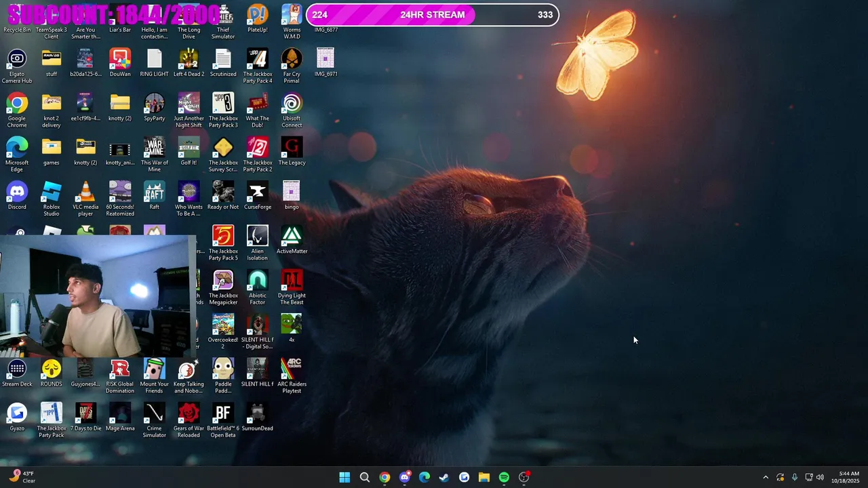Select The Jackbox Party Pack 5 icon
The width and height of the screenshot is (868, 488).
coord(223,243)
